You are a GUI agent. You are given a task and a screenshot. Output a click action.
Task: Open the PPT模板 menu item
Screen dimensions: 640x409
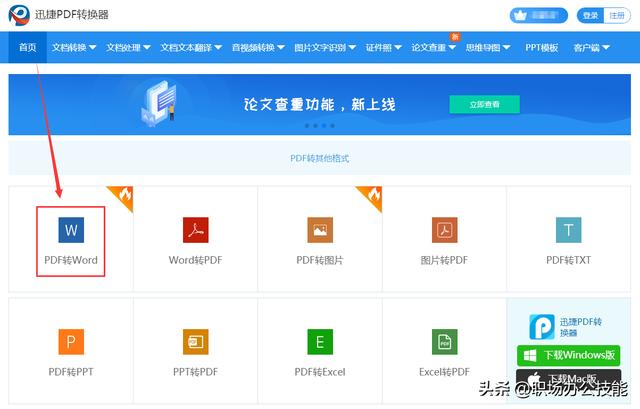point(542,47)
